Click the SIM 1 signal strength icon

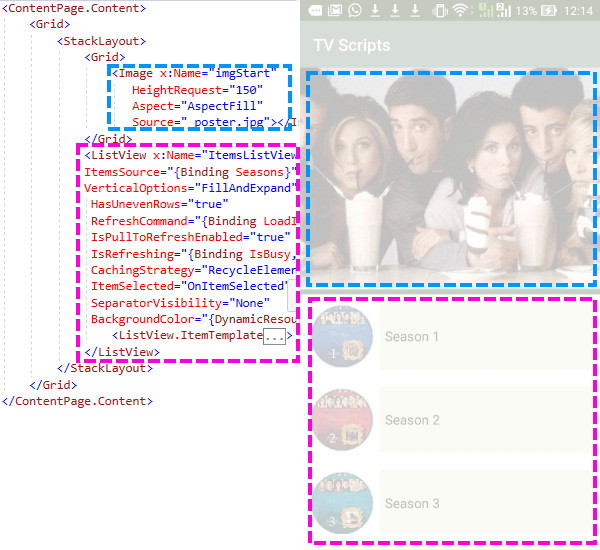coord(486,10)
